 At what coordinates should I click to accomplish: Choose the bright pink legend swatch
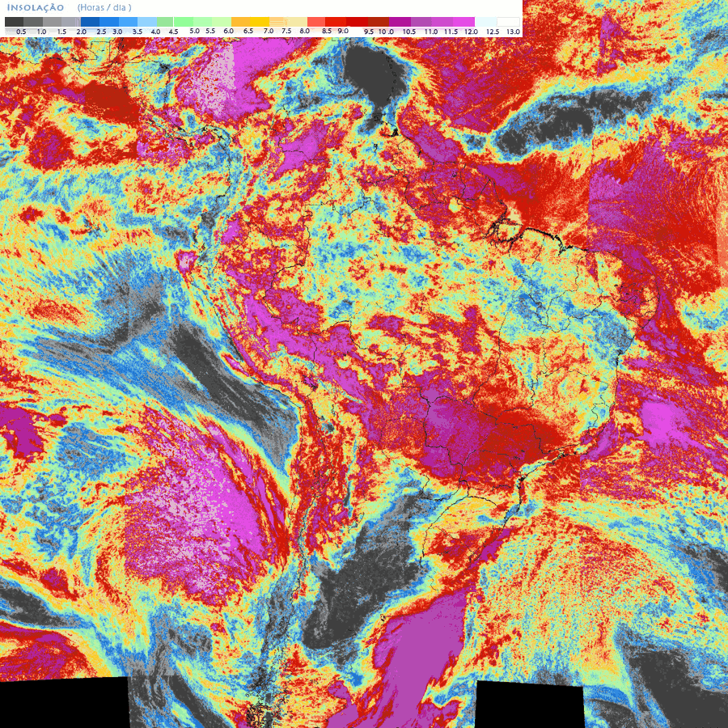coord(463,21)
